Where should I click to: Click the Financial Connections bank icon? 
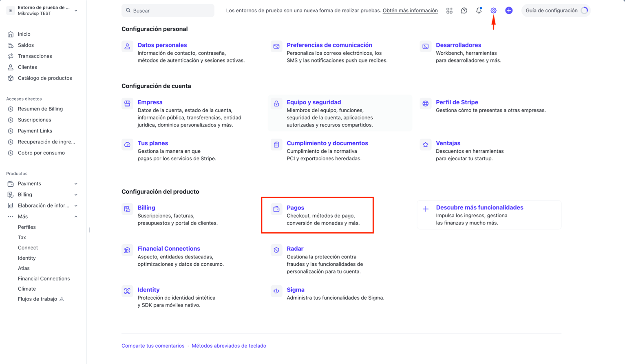pos(127,250)
